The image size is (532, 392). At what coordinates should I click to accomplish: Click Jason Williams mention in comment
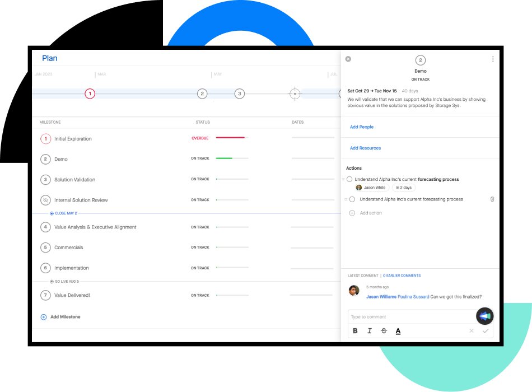point(381,297)
